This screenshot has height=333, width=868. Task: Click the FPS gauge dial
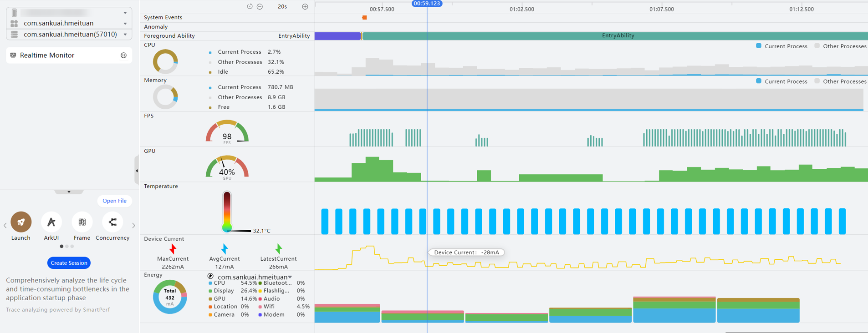click(227, 132)
